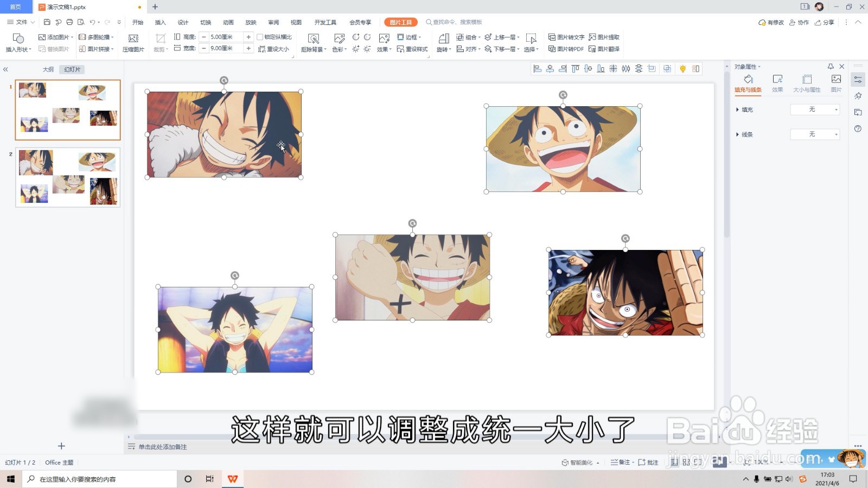868x488 pixels.
Task: Click the 备注 notes button in status bar
Action: tap(621, 463)
